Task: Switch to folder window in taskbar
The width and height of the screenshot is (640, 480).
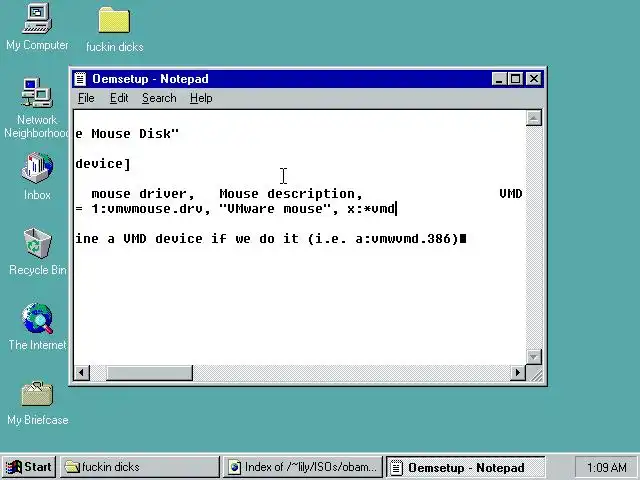Action: click(140, 467)
